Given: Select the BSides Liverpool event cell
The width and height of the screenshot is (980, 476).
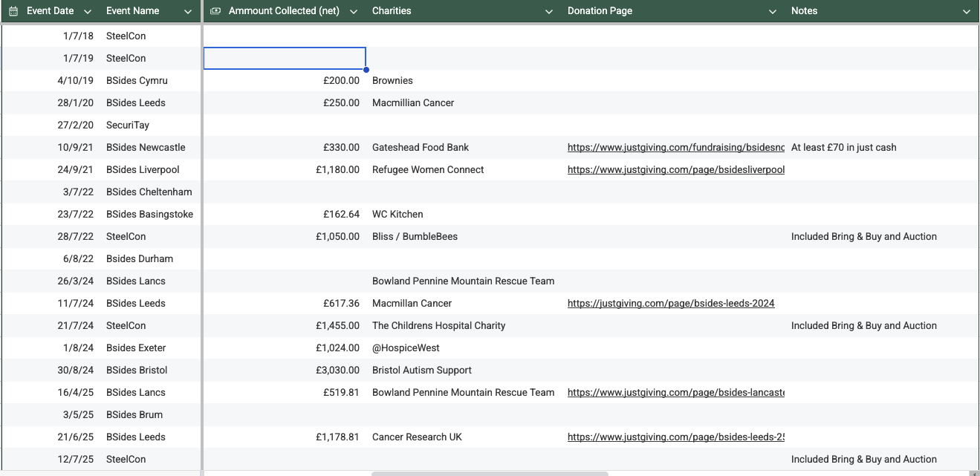Looking at the screenshot, I should [x=152, y=170].
